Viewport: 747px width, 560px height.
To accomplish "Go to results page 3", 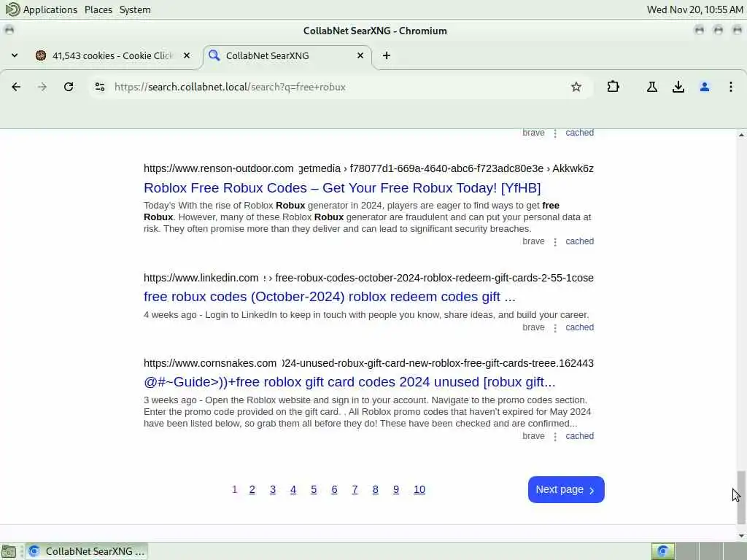I will [273, 489].
